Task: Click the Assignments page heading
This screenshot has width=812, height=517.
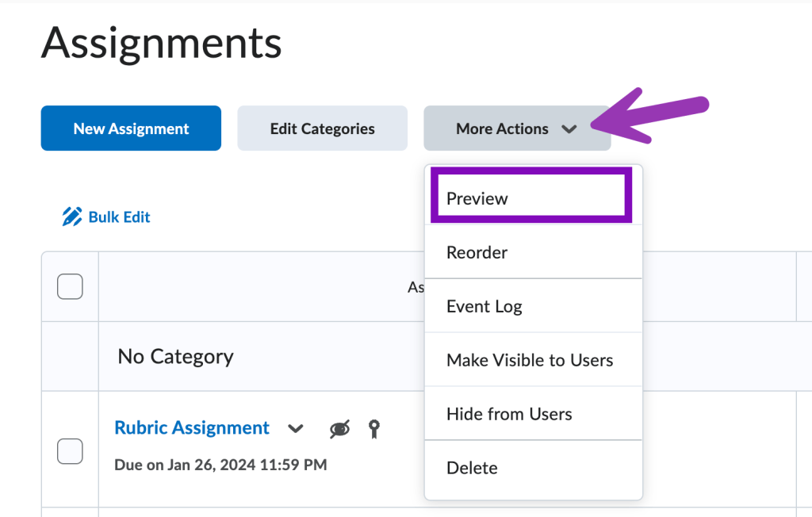Action: point(162,43)
